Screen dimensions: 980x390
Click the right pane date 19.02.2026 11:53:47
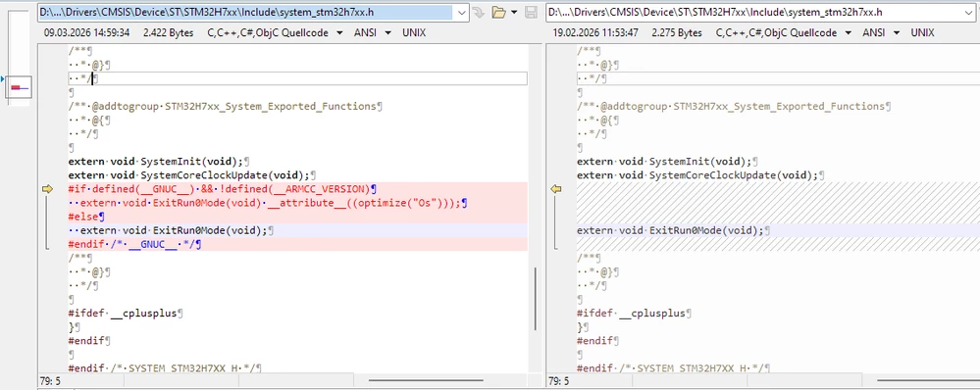click(x=595, y=33)
